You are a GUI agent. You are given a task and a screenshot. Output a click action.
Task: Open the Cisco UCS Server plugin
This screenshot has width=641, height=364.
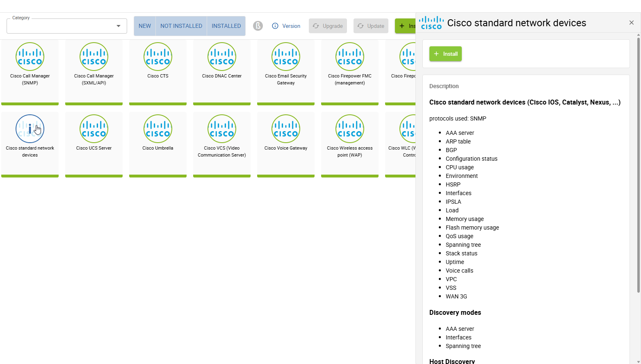(x=94, y=144)
